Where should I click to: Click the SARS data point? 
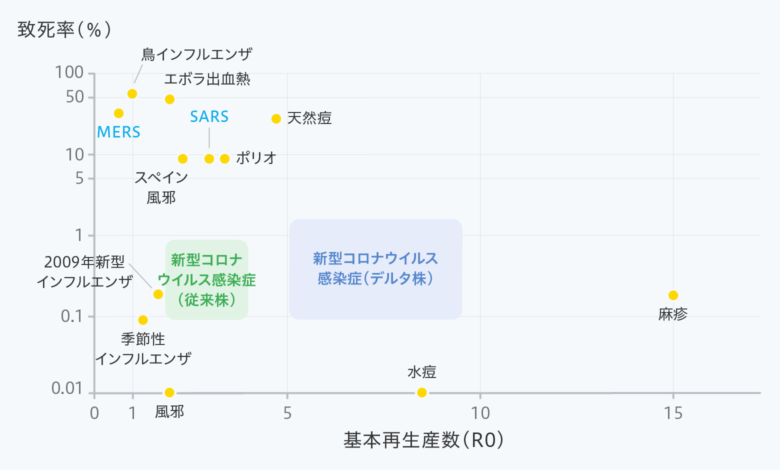tap(209, 159)
